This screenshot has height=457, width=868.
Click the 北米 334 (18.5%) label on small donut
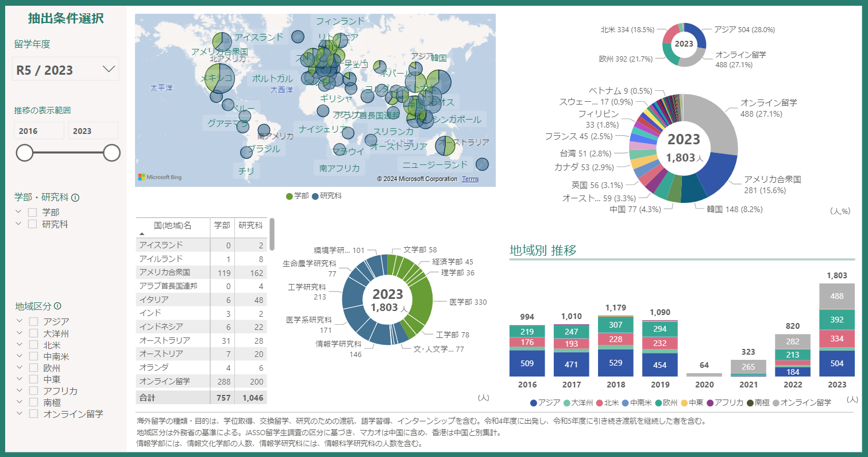tap(628, 29)
